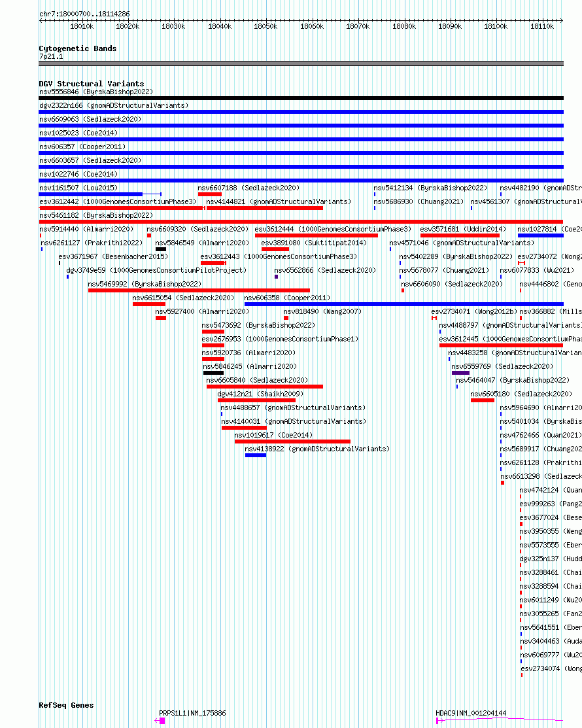The height and width of the screenshot is (728, 582).
Task: Click the nsv6261127 (Prakrithi2022) label
Action: 92,243
